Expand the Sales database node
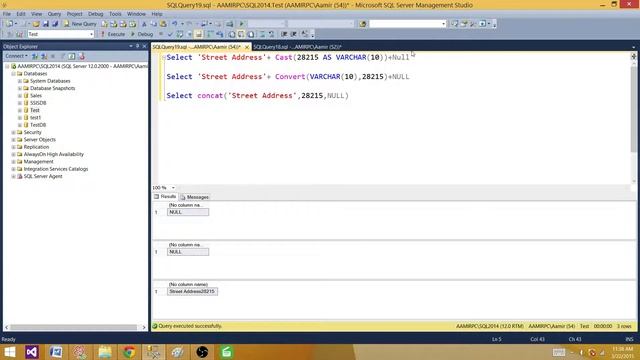This screenshot has width=640, height=360. coord(20,96)
